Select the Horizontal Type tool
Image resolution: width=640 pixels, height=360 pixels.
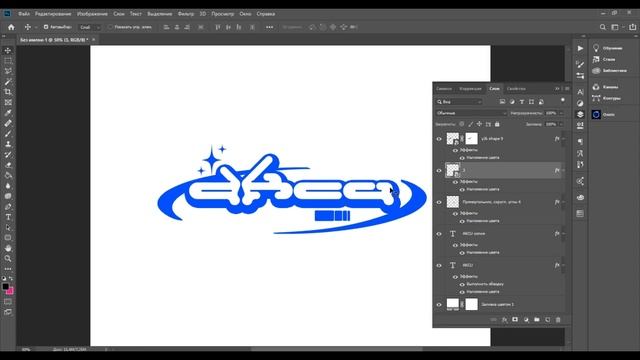[x=8, y=217]
